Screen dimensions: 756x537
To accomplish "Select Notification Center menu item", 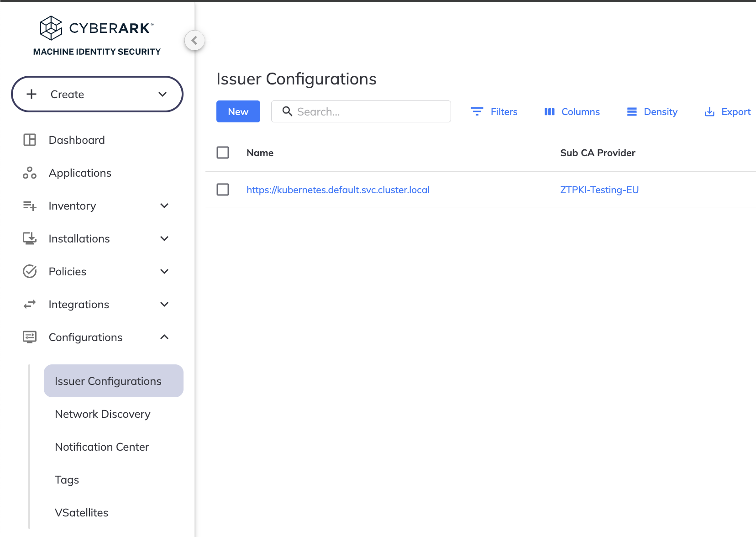I will tap(102, 447).
